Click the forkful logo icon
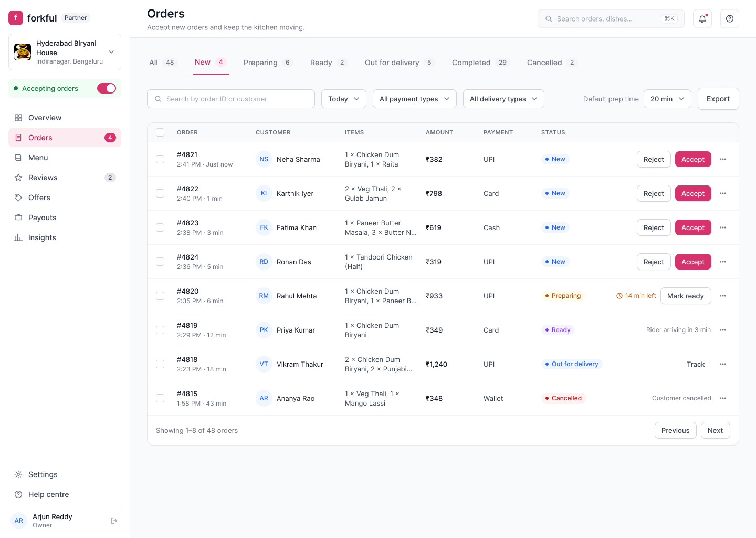 coord(16,18)
